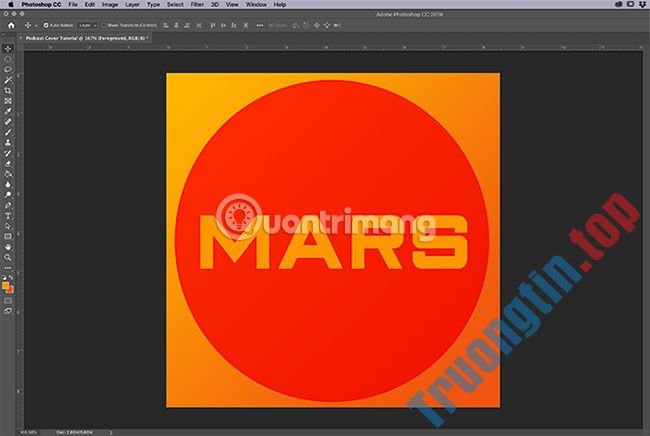The height and width of the screenshot is (436, 650).
Task: Select the Lasso tool
Action: pos(8,69)
